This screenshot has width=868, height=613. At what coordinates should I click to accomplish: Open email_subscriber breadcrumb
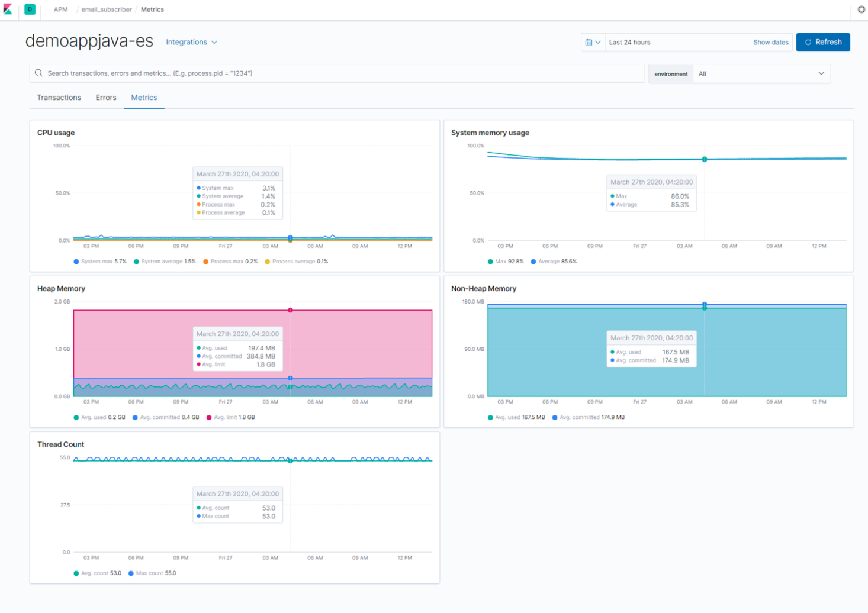click(107, 9)
